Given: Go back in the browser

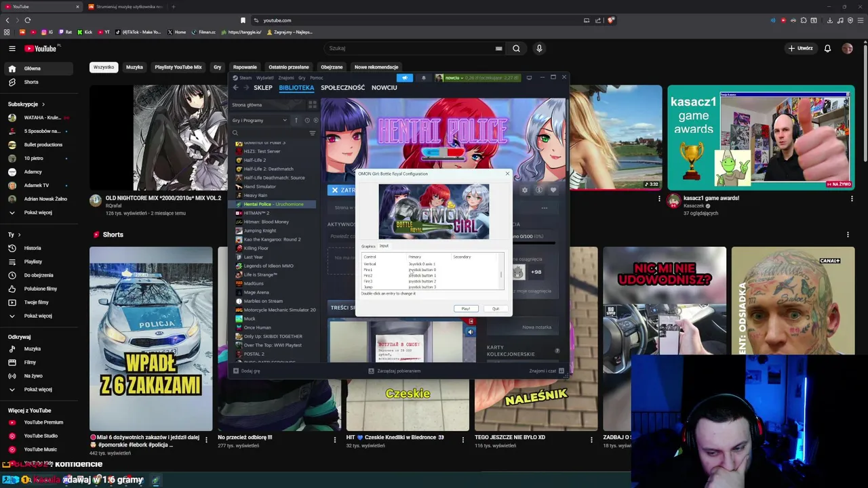Looking at the screenshot, I should click(x=7, y=20).
